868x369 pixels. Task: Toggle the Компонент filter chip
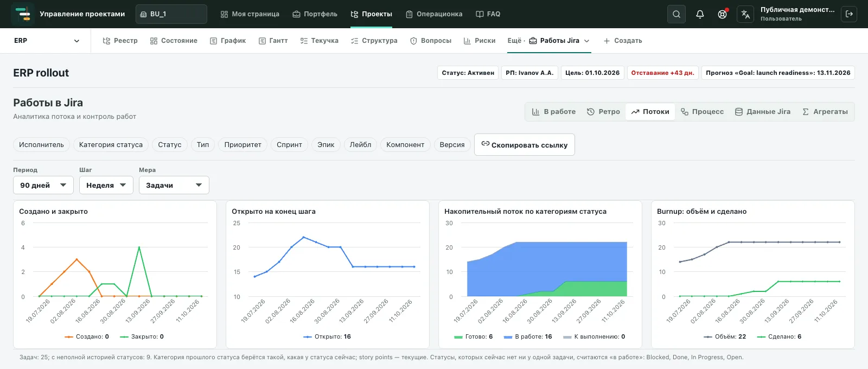point(405,145)
